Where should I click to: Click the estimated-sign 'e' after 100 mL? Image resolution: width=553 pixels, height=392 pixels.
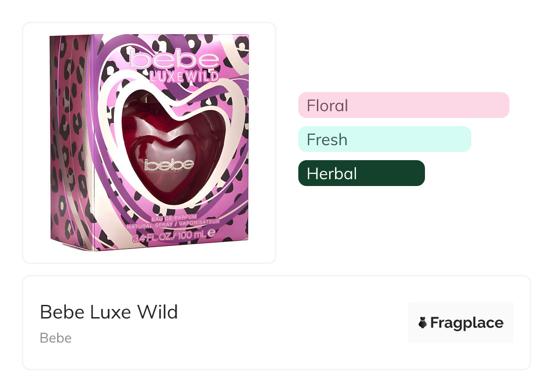pos(211,235)
